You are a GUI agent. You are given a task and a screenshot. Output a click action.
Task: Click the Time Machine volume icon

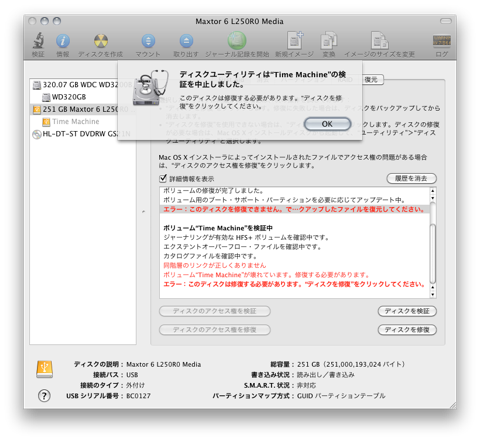pyautogui.click(x=46, y=122)
